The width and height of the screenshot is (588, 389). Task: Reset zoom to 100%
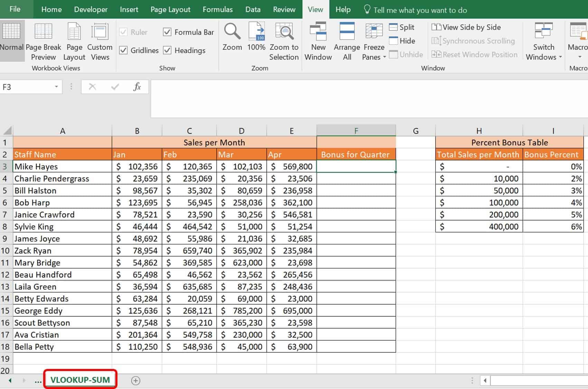(256, 32)
